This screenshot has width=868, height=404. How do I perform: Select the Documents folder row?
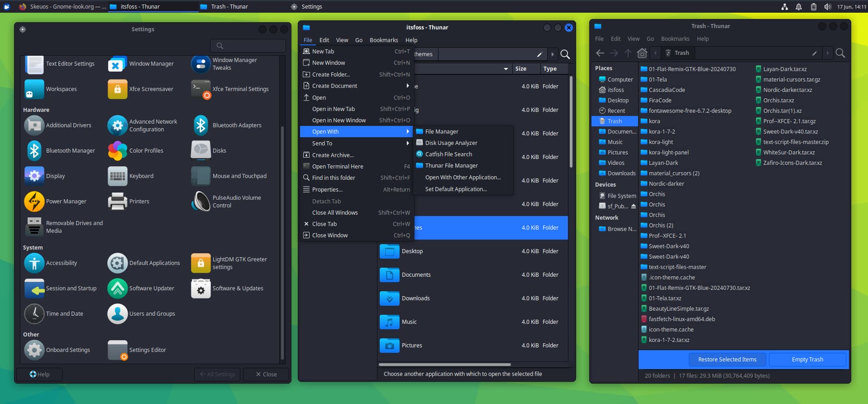pyautogui.click(x=472, y=275)
